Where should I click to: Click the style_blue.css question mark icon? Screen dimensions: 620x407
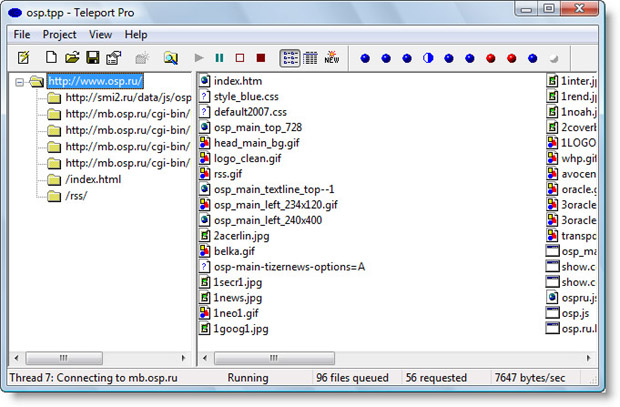coord(204,96)
